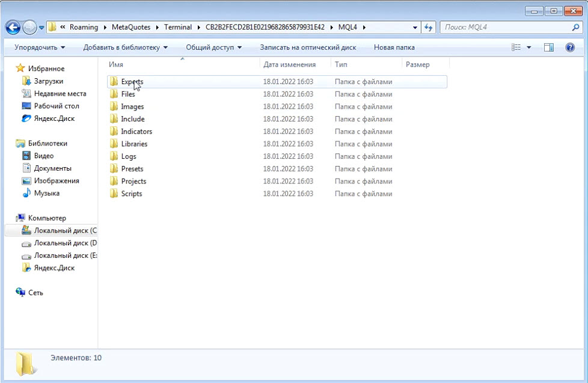
Task: Open the Общий доступ dropdown
Action: (213, 47)
